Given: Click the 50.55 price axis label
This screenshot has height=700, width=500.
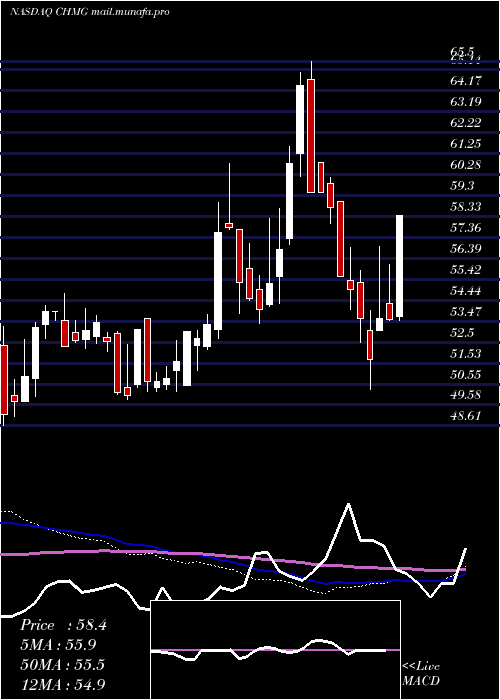Looking at the screenshot, I should (x=466, y=375).
